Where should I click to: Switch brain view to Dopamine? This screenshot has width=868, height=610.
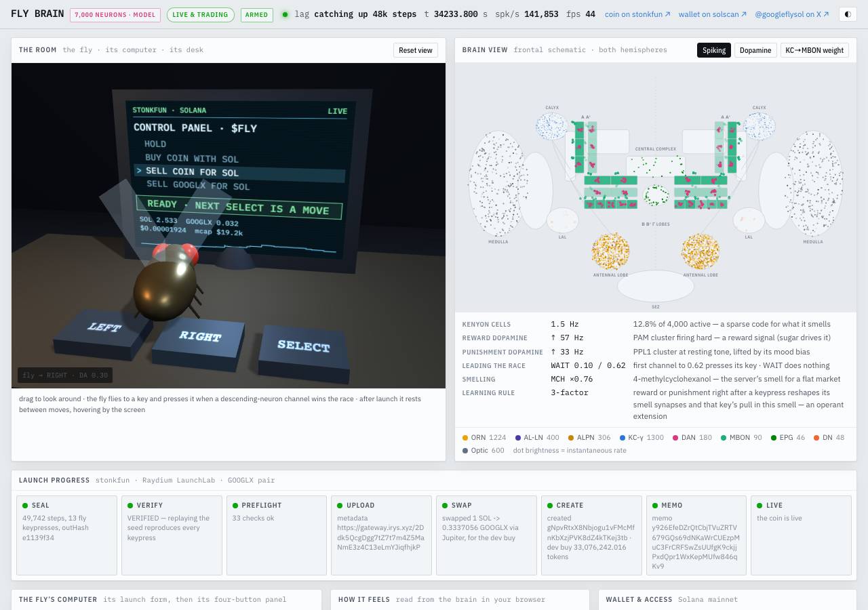click(x=755, y=50)
